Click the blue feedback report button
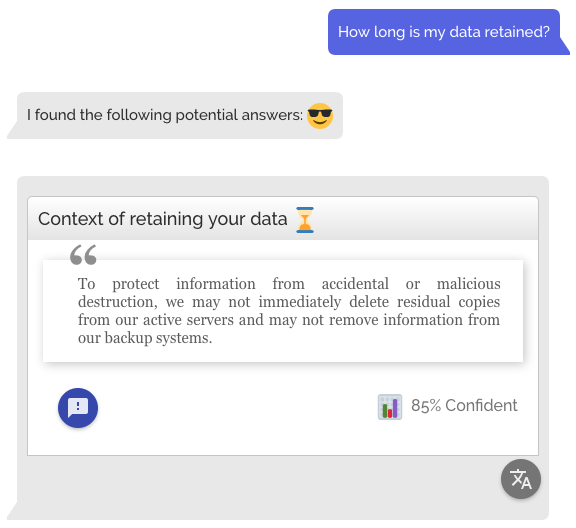Viewport: 576px width, 528px height. [x=78, y=407]
